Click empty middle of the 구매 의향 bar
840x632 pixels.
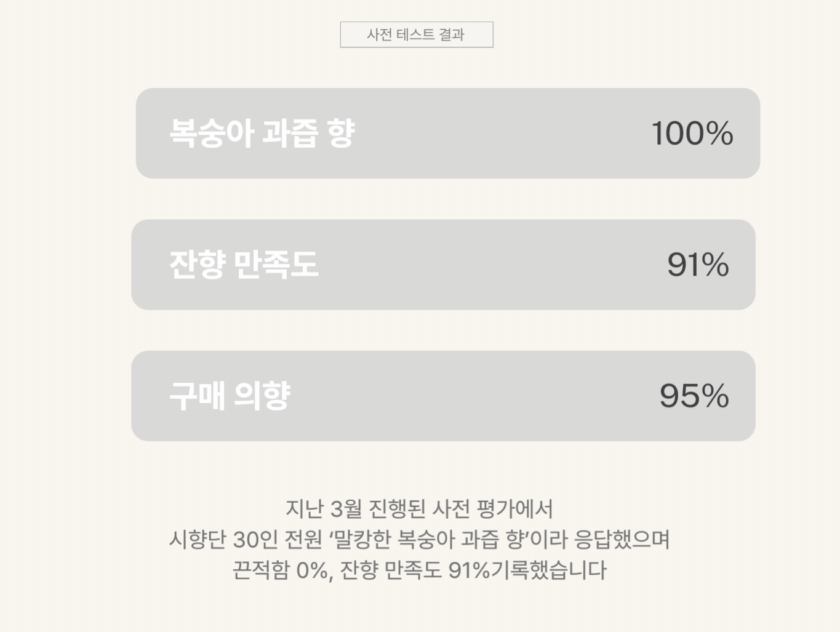coord(474,396)
